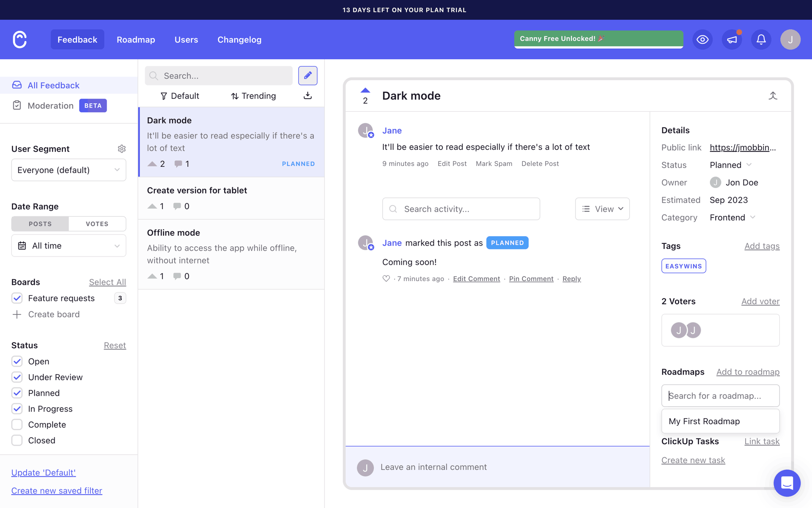
Task: Click the Create version for tablet upvote arrow
Action: pyautogui.click(x=152, y=206)
